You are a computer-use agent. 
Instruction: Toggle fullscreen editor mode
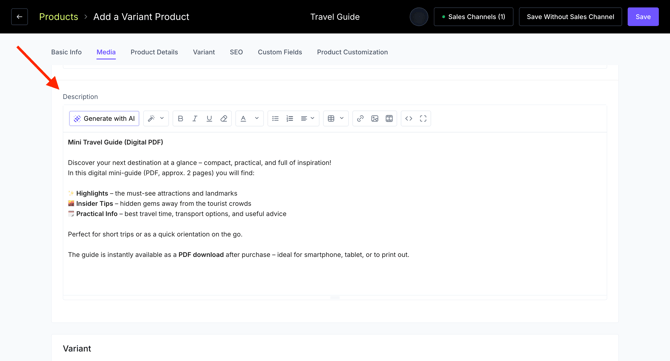point(423,118)
